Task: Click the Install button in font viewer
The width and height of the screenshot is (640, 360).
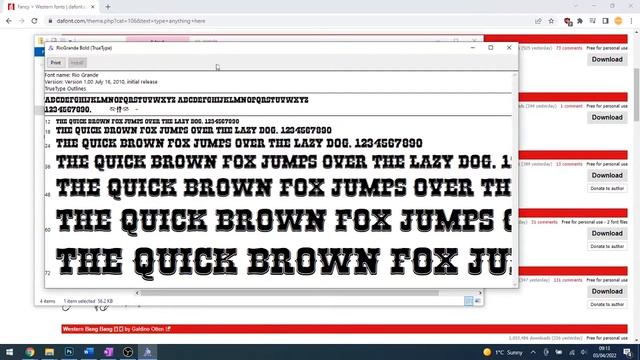Action: 77,62
